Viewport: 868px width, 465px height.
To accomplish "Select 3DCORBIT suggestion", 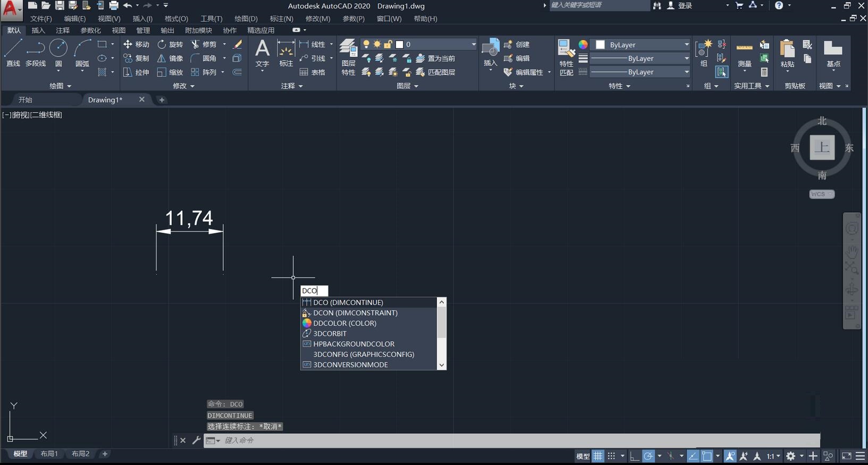I will 369,333.
